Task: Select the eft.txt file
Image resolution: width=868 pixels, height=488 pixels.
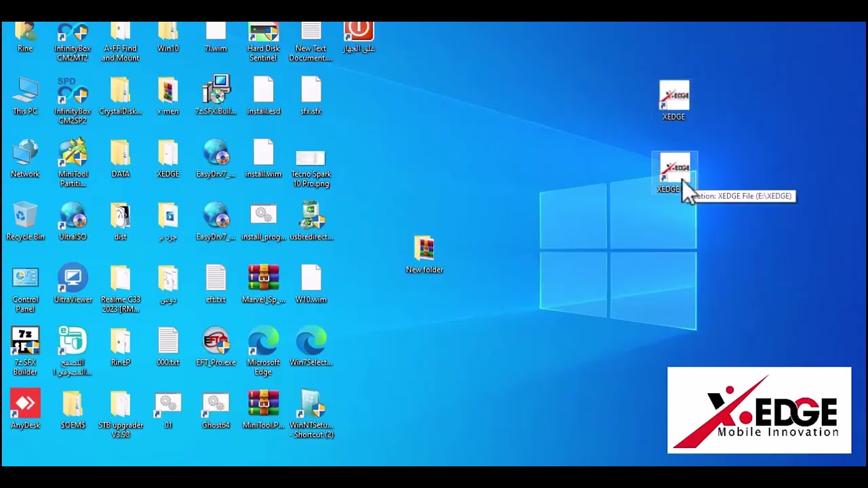Action: [x=216, y=284]
